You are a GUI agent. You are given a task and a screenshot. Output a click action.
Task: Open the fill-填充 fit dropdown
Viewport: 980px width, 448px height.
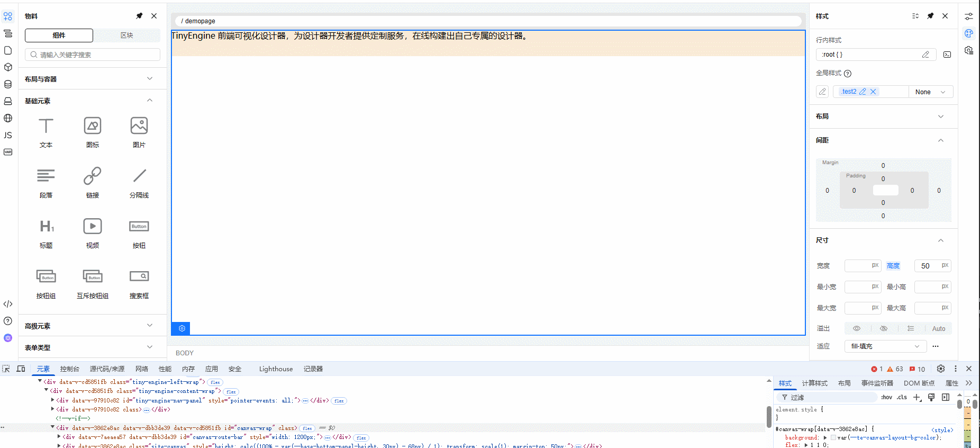[x=885, y=346]
